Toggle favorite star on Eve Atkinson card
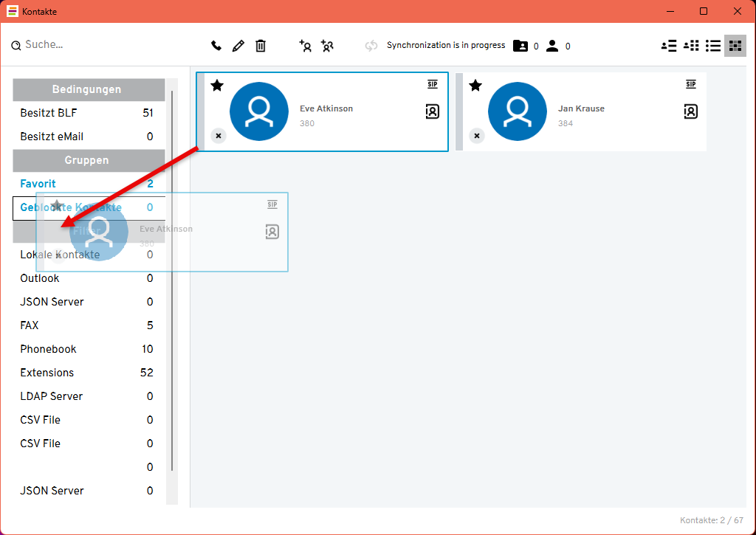Viewport: 756px width, 535px height. point(217,86)
